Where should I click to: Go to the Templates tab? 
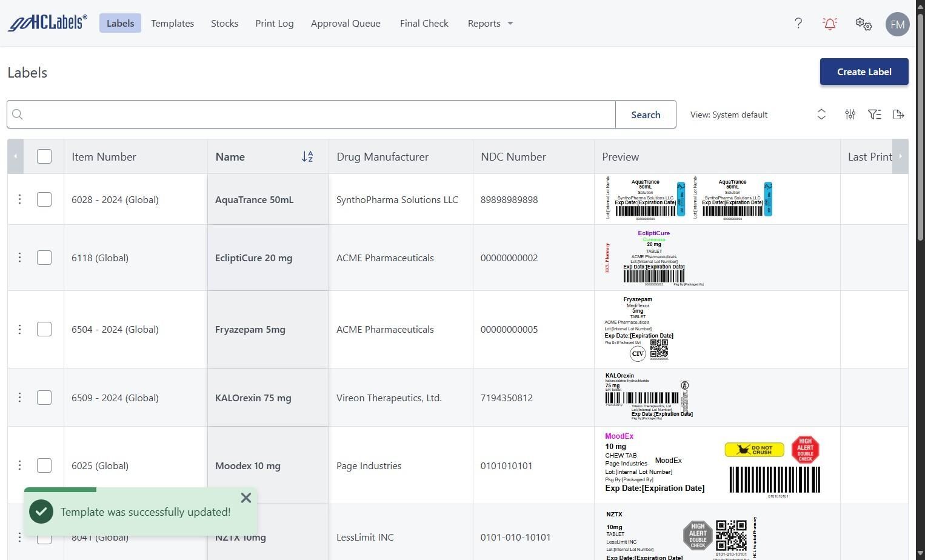173,24
